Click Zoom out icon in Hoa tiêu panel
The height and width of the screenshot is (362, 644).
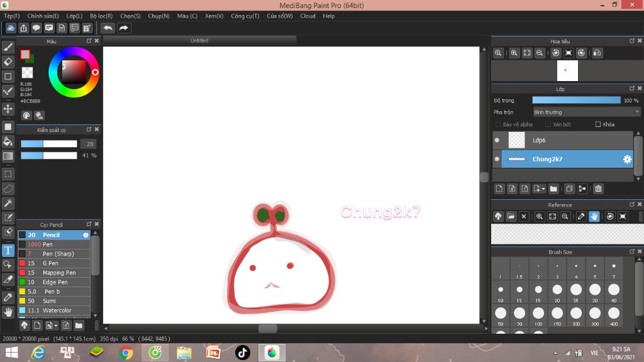[540, 53]
